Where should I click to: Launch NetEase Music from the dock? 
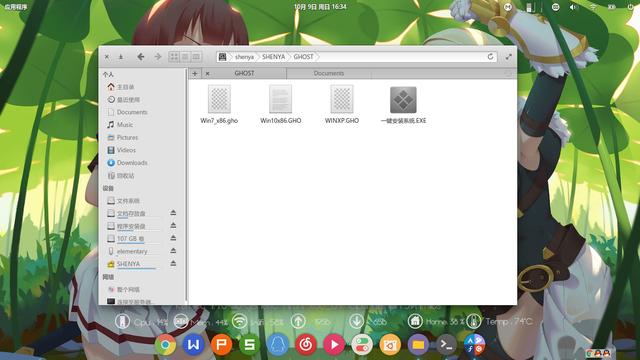point(306,345)
